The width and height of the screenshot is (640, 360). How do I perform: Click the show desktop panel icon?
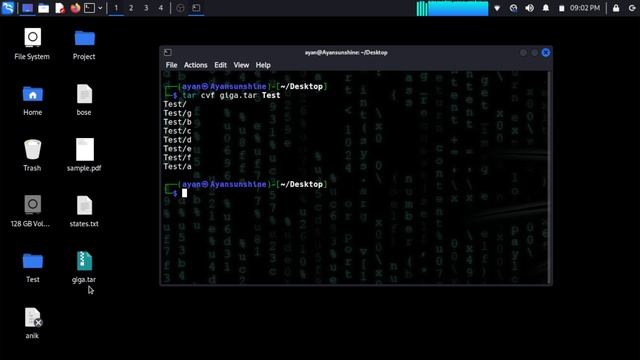27,8
